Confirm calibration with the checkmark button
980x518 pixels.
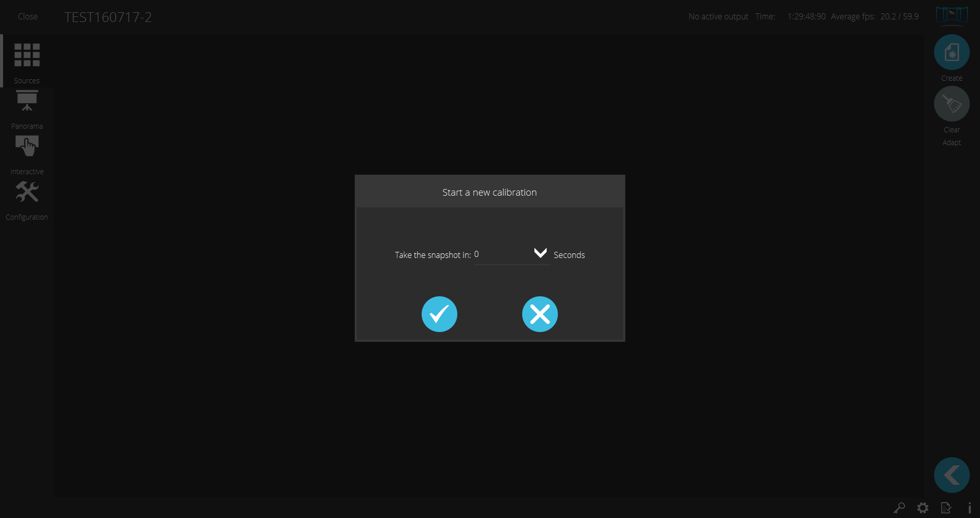point(439,314)
